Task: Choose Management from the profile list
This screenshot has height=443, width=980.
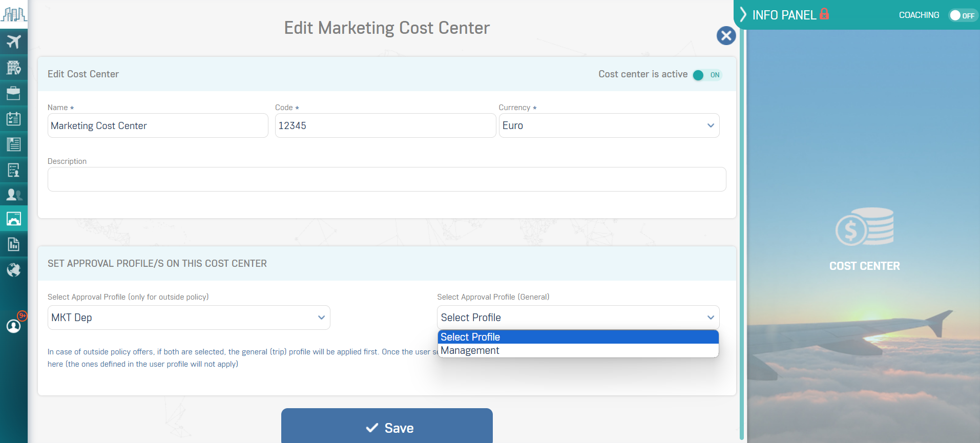Action: click(578, 351)
